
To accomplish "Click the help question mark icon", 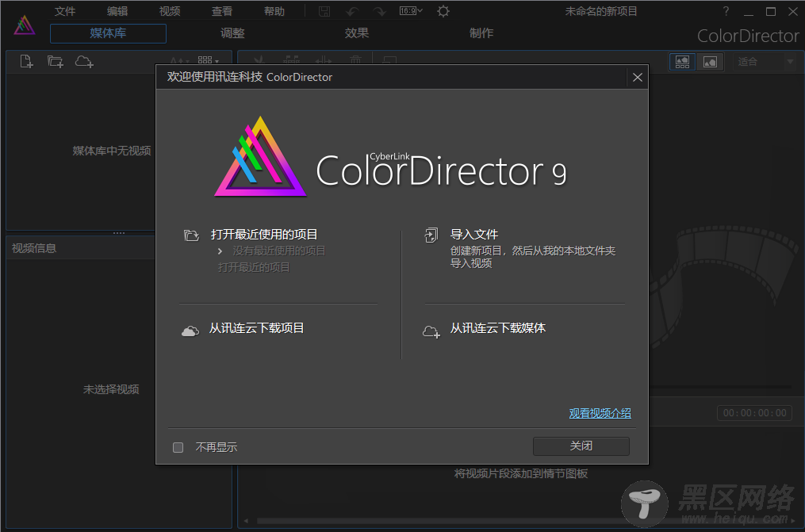I will (726, 11).
